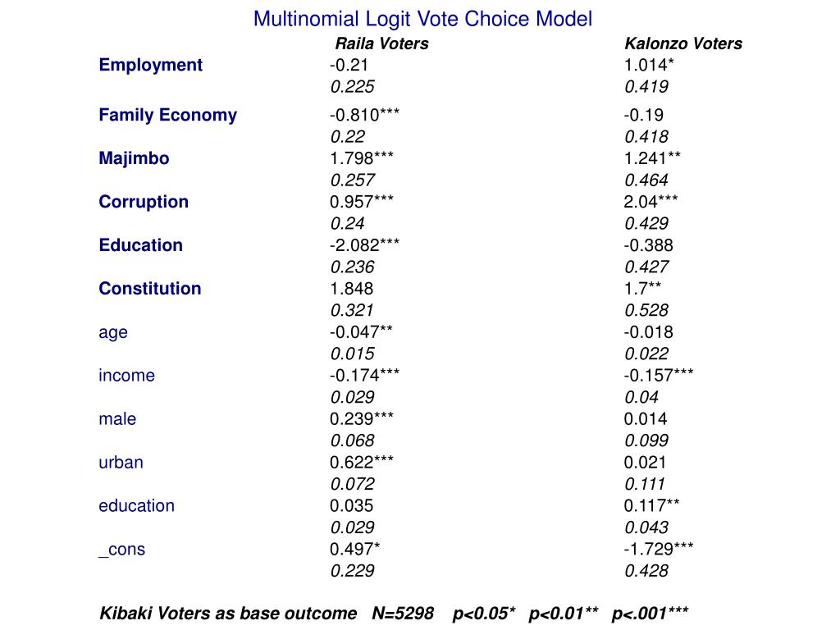
Task: Click Kalonzo's Corruption coefficient 2.04***
Action: point(651,202)
